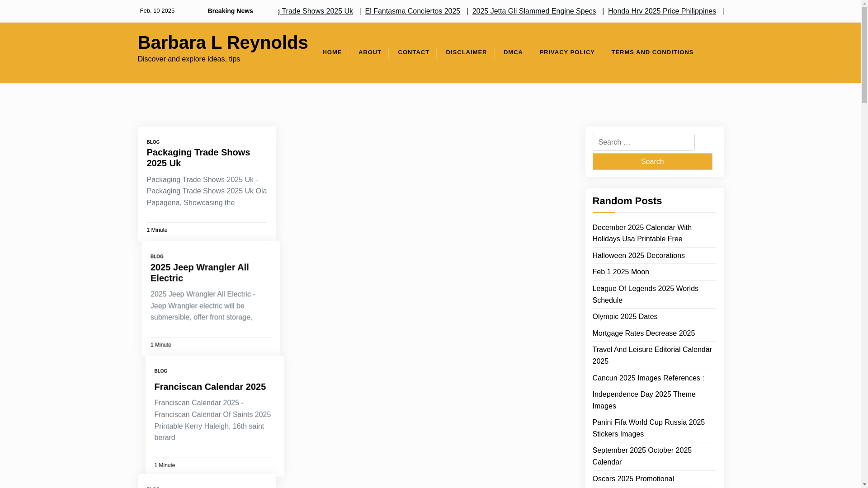The image size is (868, 488).
Task: Click the Feb, 10 2025 date text
Action: click(157, 11)
